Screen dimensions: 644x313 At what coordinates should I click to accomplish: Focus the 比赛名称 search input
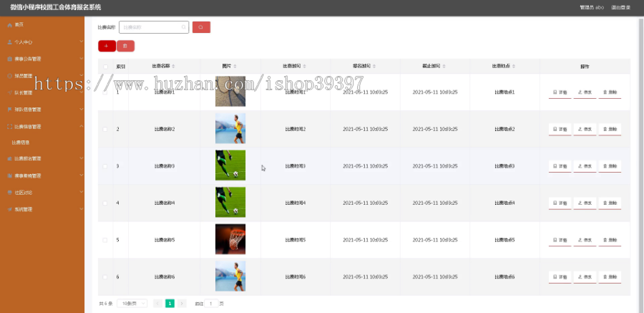point(154,27)
